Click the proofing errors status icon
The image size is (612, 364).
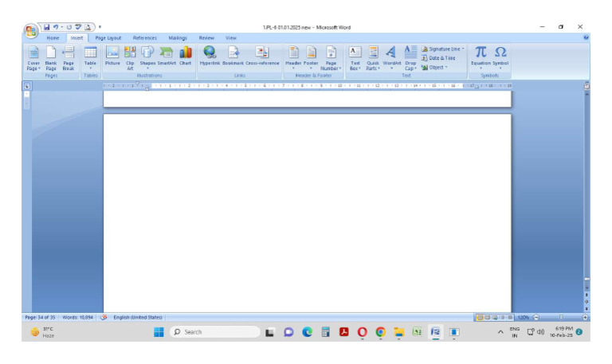click(104, 317)
